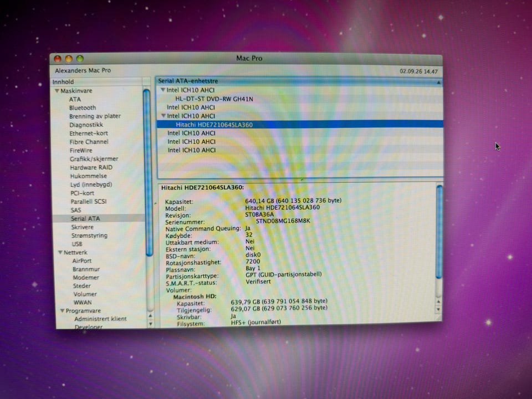Select HL-DT-ST DVD-RW GH41N device
Screen dimensions: 532x399
214,99
